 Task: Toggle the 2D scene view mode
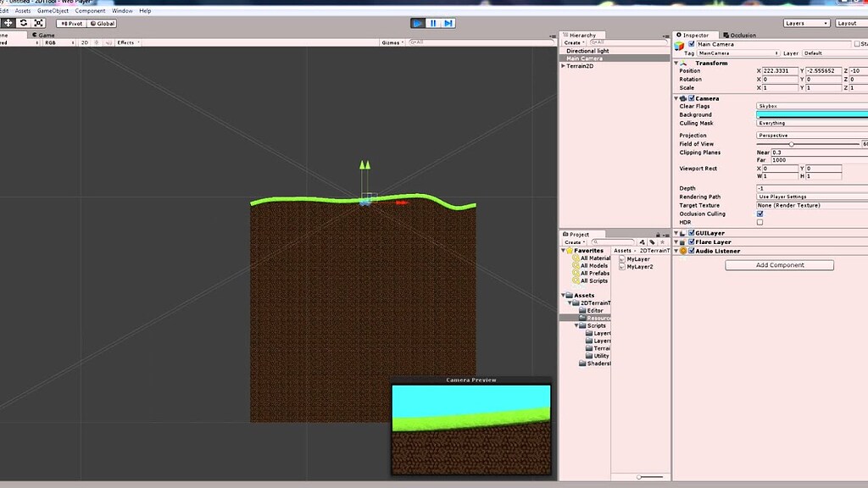pyautogui.click(x=85, y=42)
